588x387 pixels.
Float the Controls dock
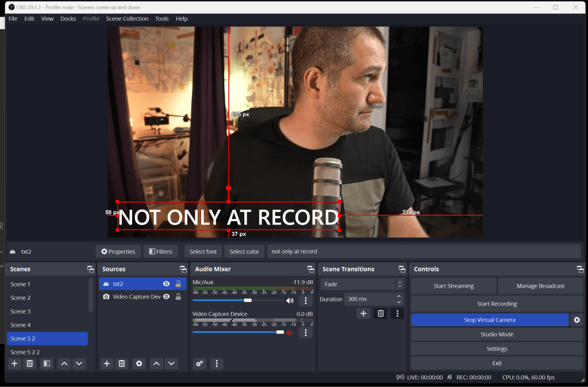580,269
